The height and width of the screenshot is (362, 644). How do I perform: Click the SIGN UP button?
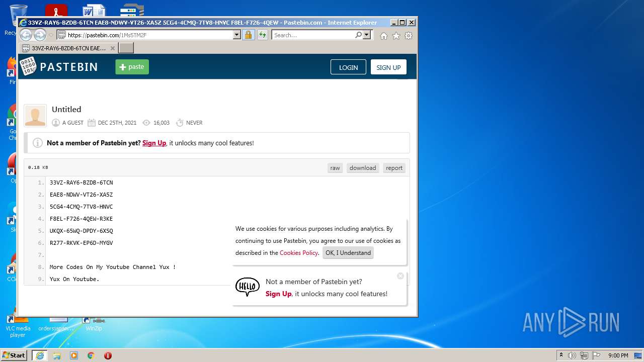388,67
